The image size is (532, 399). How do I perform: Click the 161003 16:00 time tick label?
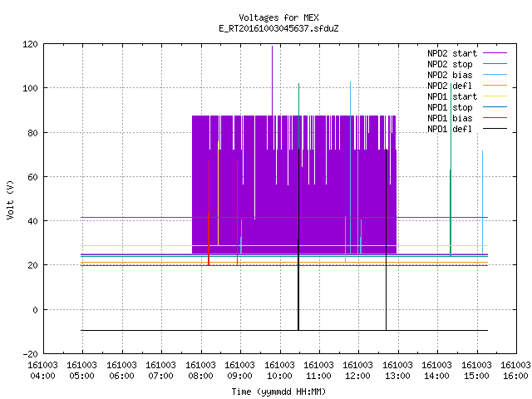(515, 371)
